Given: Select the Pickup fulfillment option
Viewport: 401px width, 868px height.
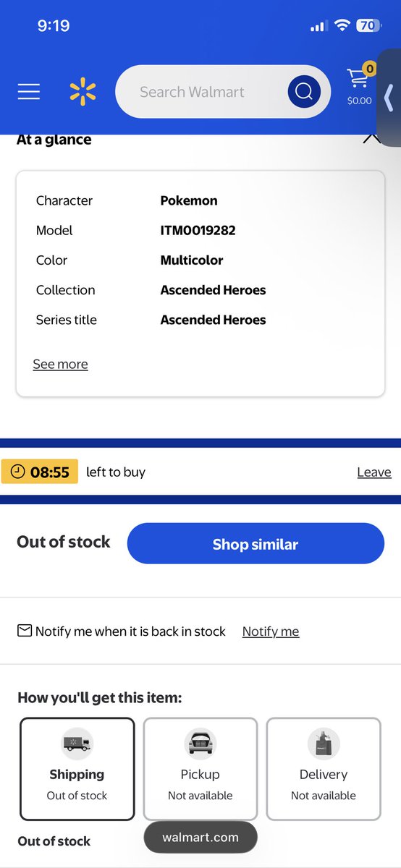Looking at the screenshot, I should pos(200,769).
